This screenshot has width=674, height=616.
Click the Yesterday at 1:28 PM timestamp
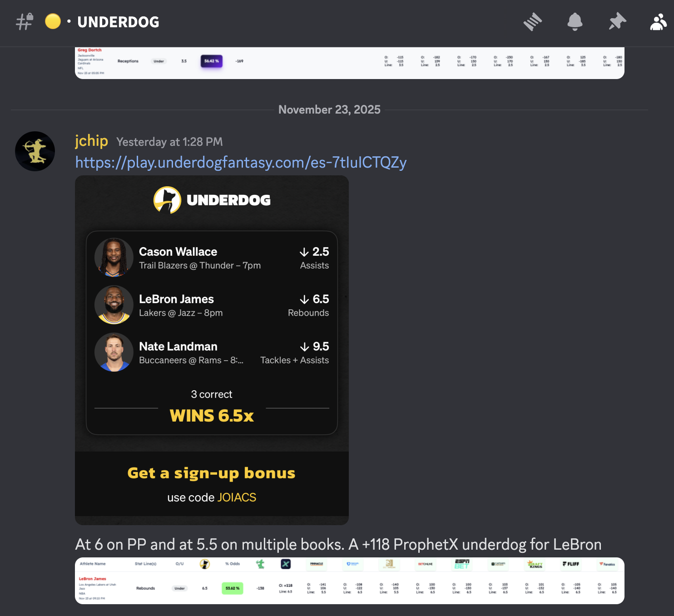(169, 142)
